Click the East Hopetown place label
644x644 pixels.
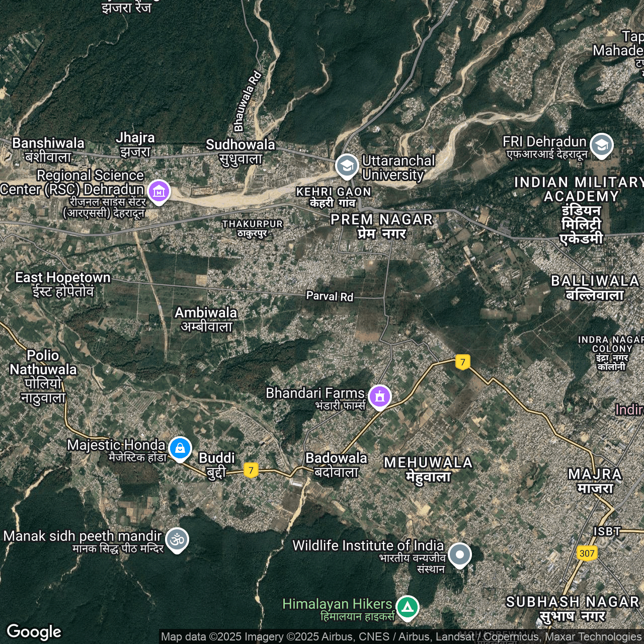tap(63, 284)
